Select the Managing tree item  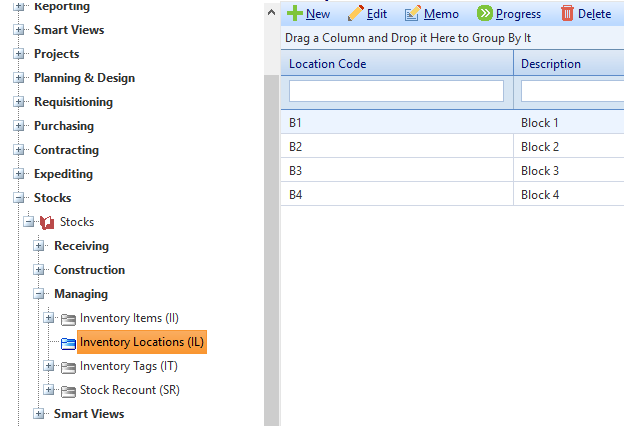pyautogui.click(x=81, y=294)
